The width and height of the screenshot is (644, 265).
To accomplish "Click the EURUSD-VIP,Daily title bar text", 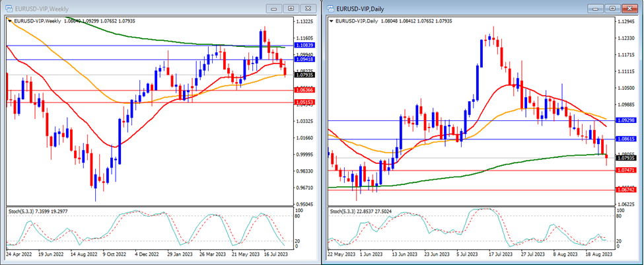I will (x=360, y=9).
